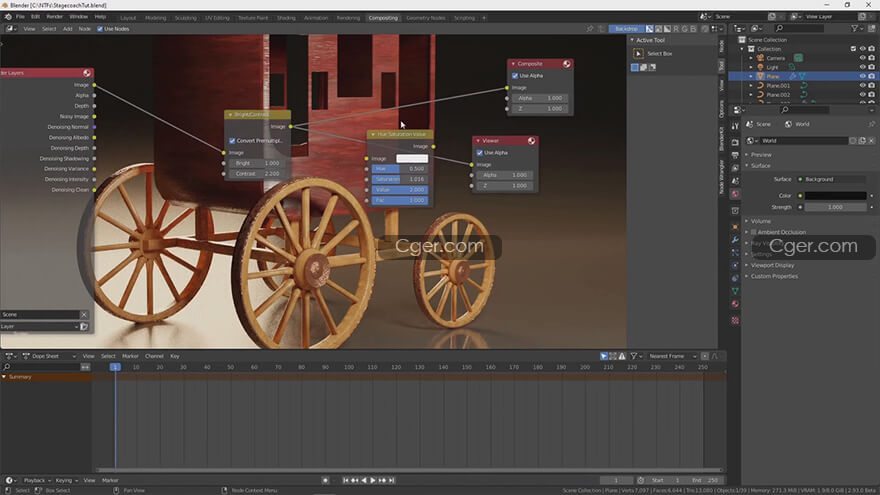
Task: Open the compositor editor type selector
Action: pyautogui.click(x=11, y=29)
